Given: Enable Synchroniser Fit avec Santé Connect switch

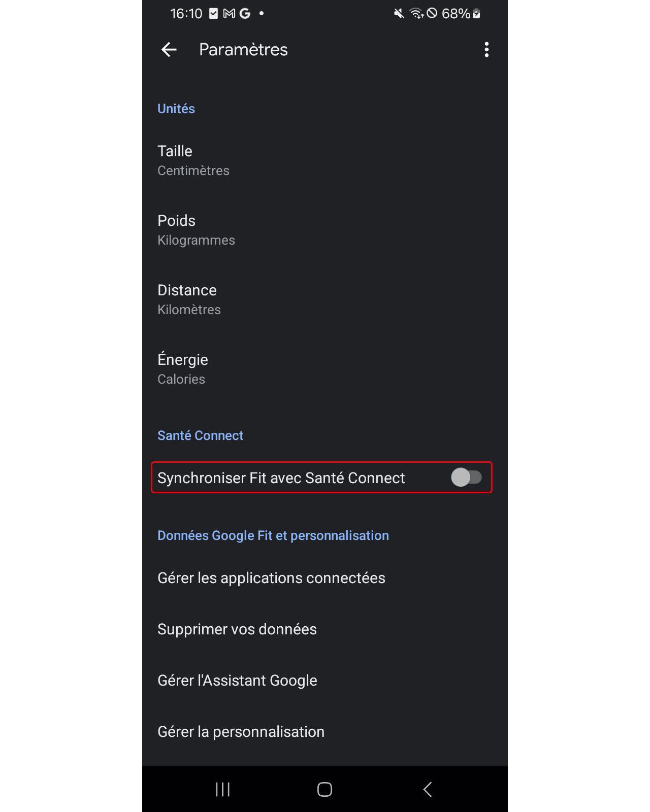Looking at the screenshot, I should point(466,478).
